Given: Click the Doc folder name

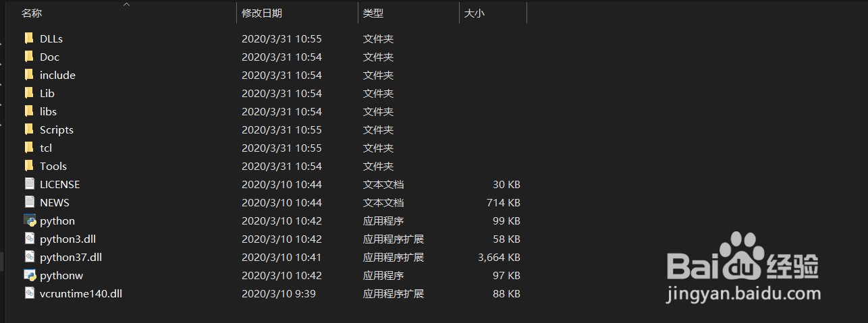Looking at the screenshot, I should 49,57.
